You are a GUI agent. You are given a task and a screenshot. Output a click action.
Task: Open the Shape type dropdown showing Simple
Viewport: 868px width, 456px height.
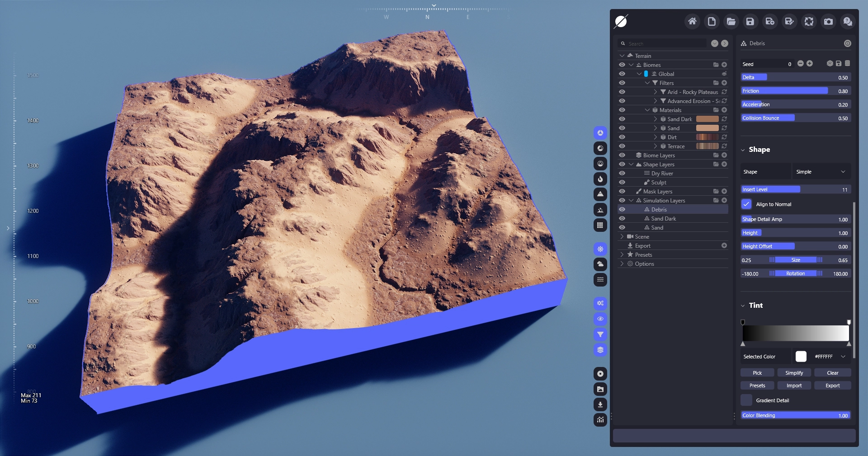(821, 172)
